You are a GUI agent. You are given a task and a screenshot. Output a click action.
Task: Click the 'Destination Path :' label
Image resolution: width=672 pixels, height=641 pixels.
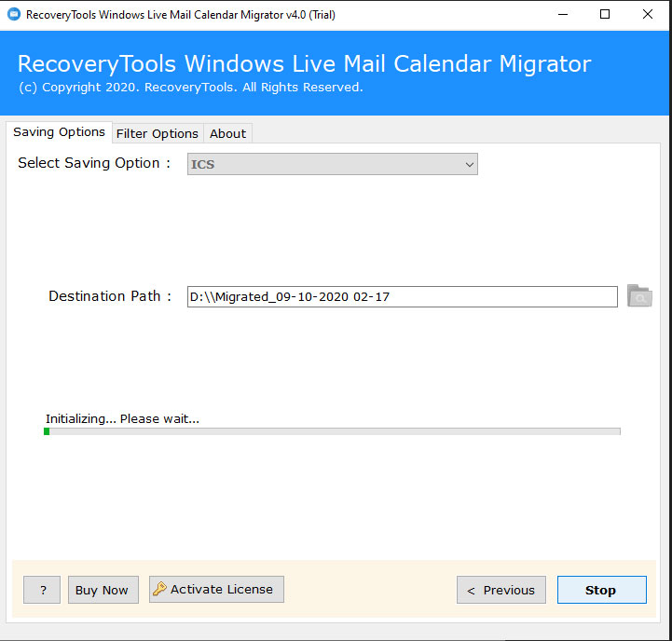tap(110, 296)
